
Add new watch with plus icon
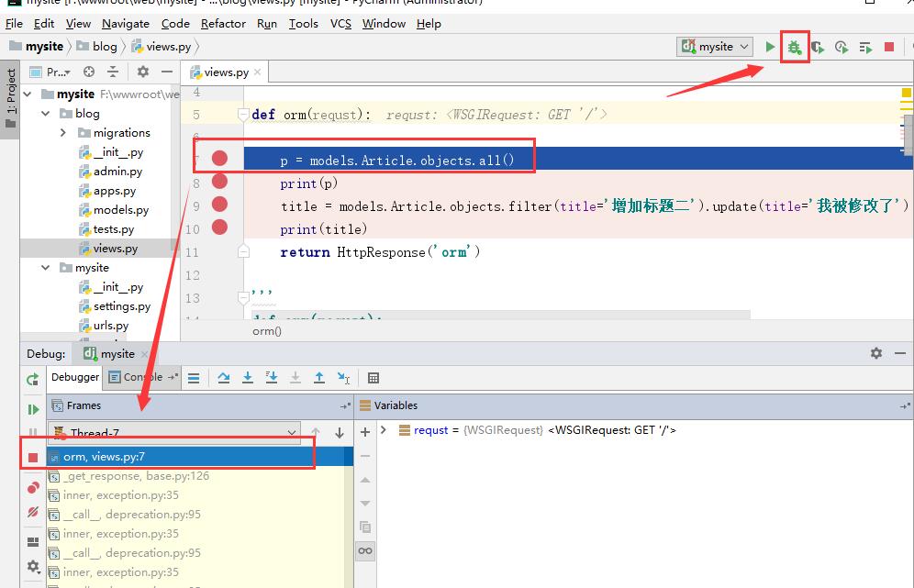(365, 432)
